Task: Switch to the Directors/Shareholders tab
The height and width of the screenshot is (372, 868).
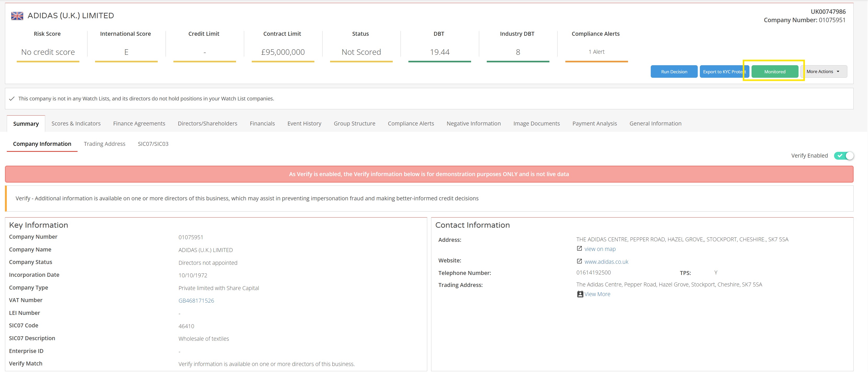Action: tap(207, 124)
